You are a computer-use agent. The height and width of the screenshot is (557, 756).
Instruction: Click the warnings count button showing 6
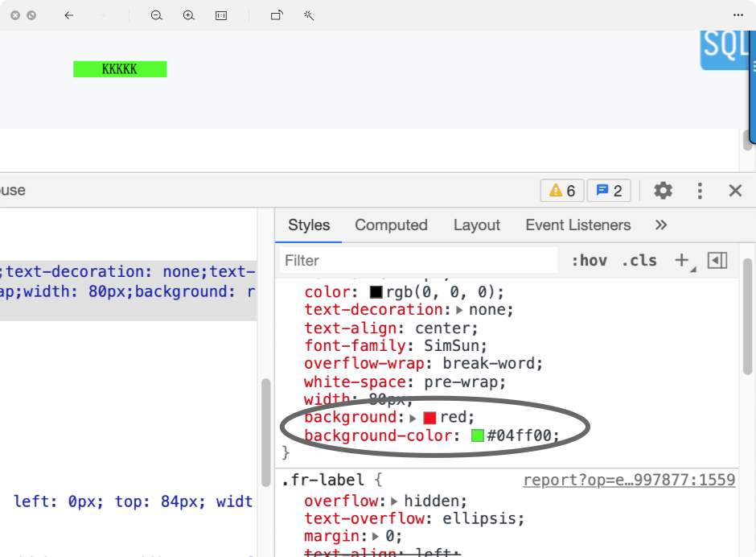click(562, 191)
